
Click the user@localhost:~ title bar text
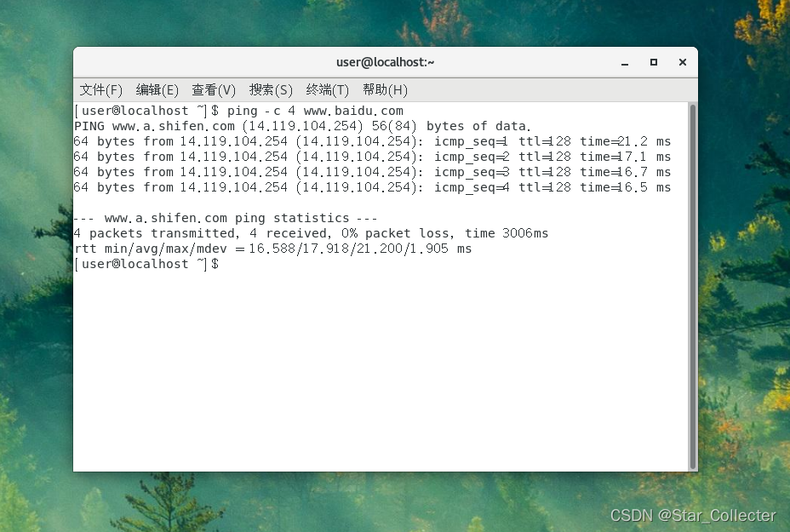386,62
